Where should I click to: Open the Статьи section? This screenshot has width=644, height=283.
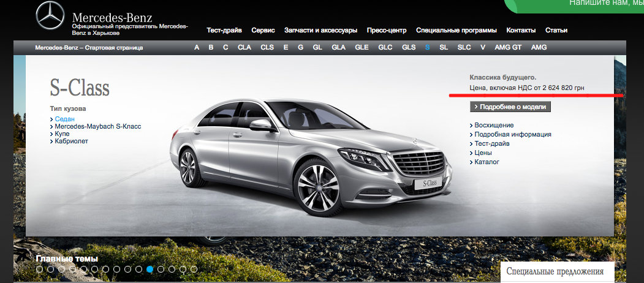(x=556, y=31)
